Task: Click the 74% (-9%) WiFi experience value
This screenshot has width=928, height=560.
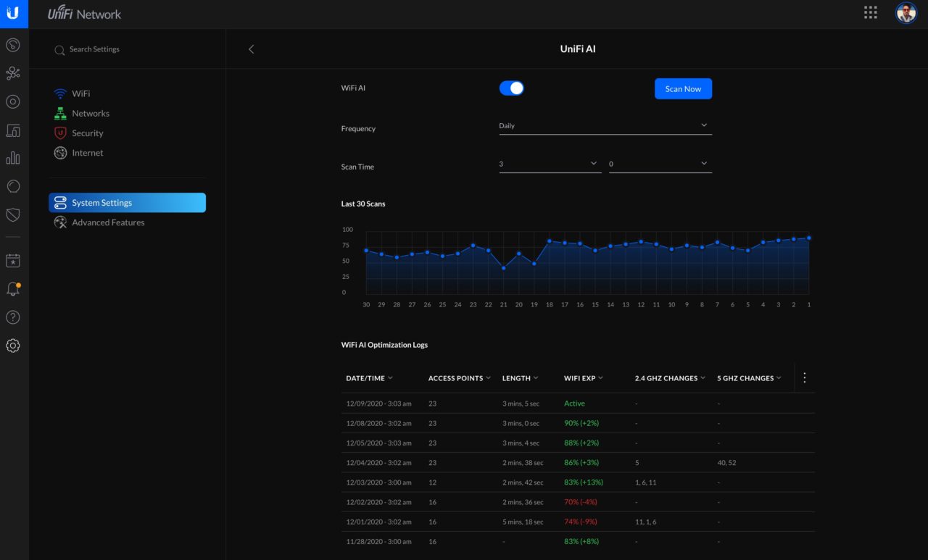Action: click(581, 522)
